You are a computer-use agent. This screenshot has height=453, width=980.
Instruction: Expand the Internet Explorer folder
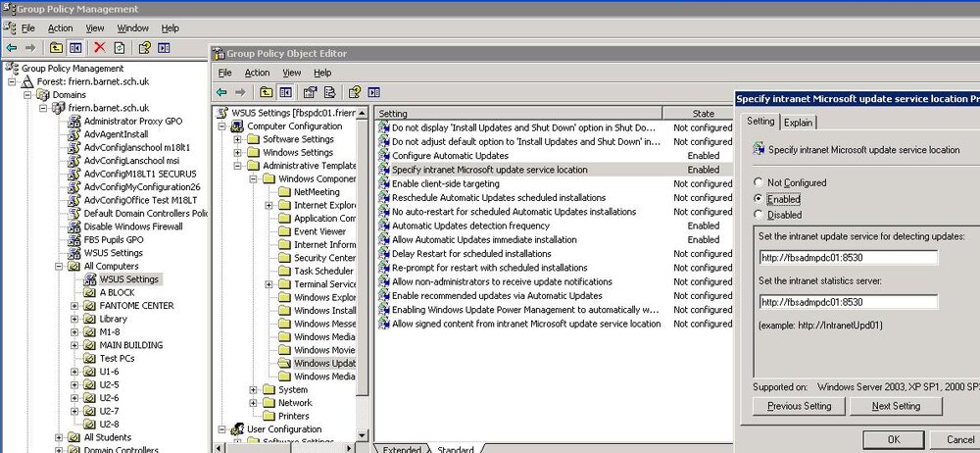pos(269,205)
